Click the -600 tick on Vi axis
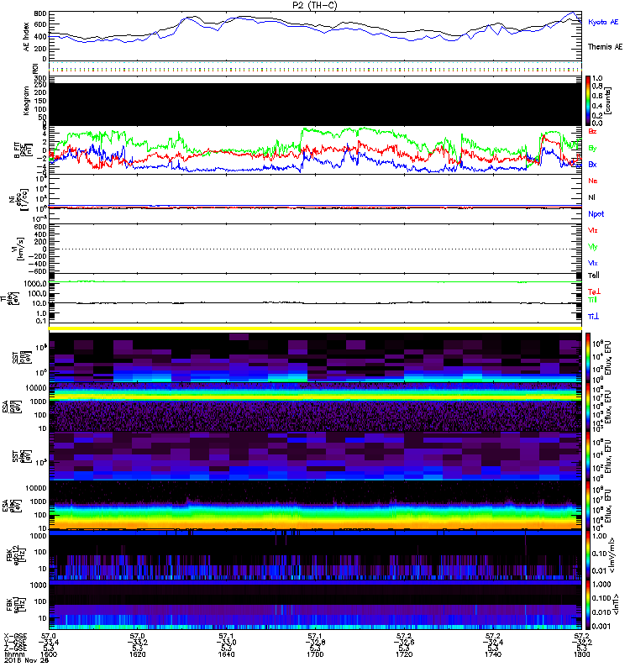The height and width of the screenshot is (672, 630). click(x=38, y=270)
